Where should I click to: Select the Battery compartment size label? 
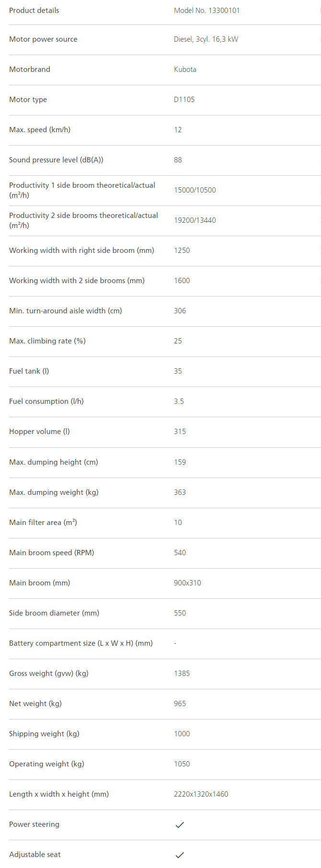(81, 643)
